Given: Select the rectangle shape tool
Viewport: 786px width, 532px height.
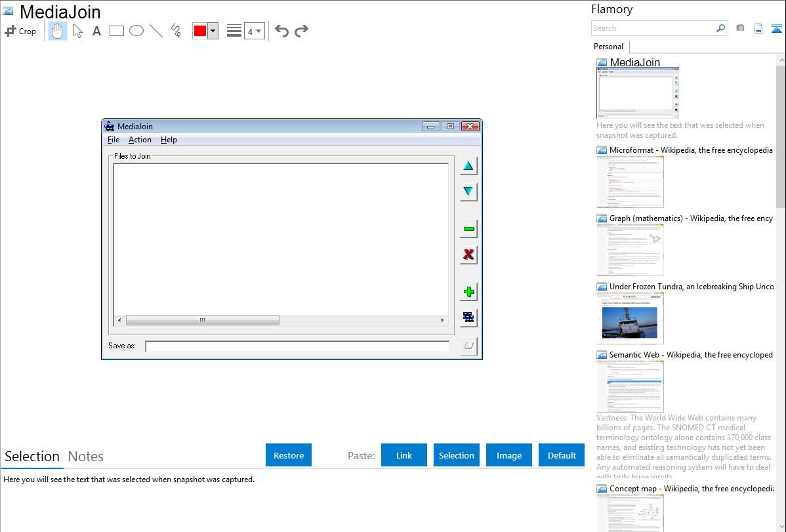Looking at the screenshot, I should (117, 31).
